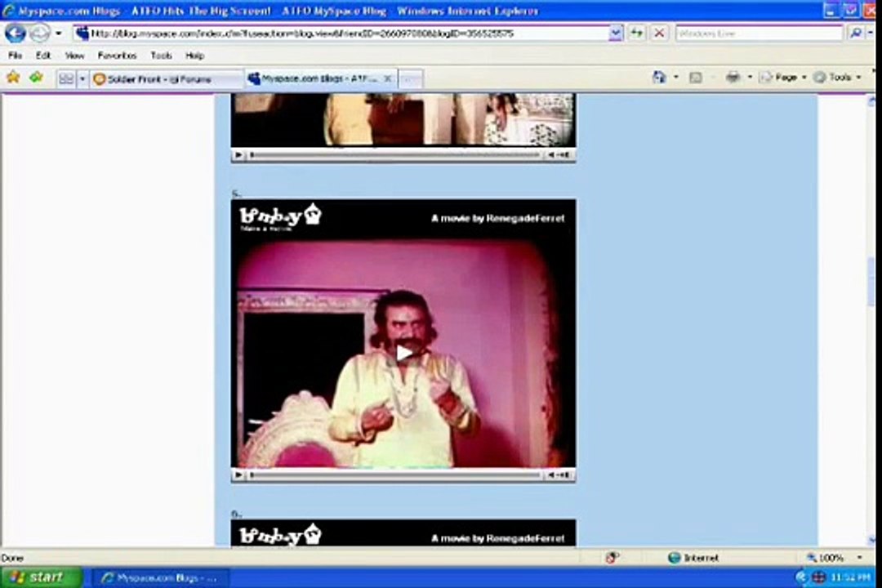Click the Add to Favorites icon

pyautogui.click(x=37, y=78)
